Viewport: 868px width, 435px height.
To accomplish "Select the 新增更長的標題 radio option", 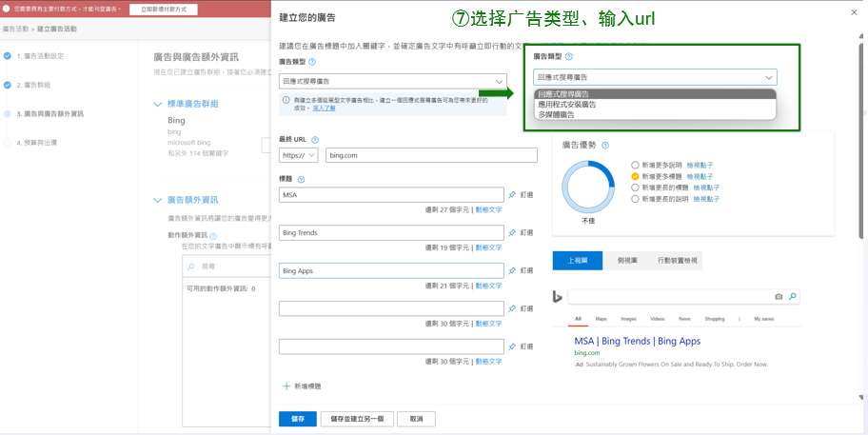I will coord(635,188).
